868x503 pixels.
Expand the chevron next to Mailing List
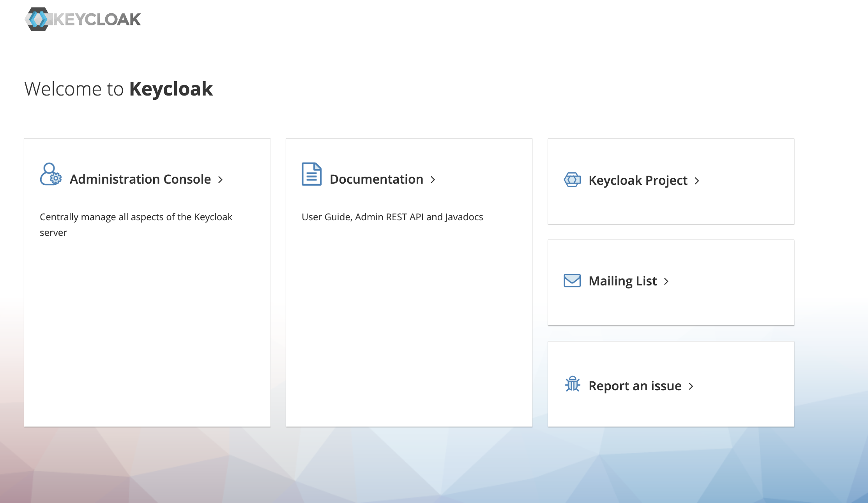(666, 282)
